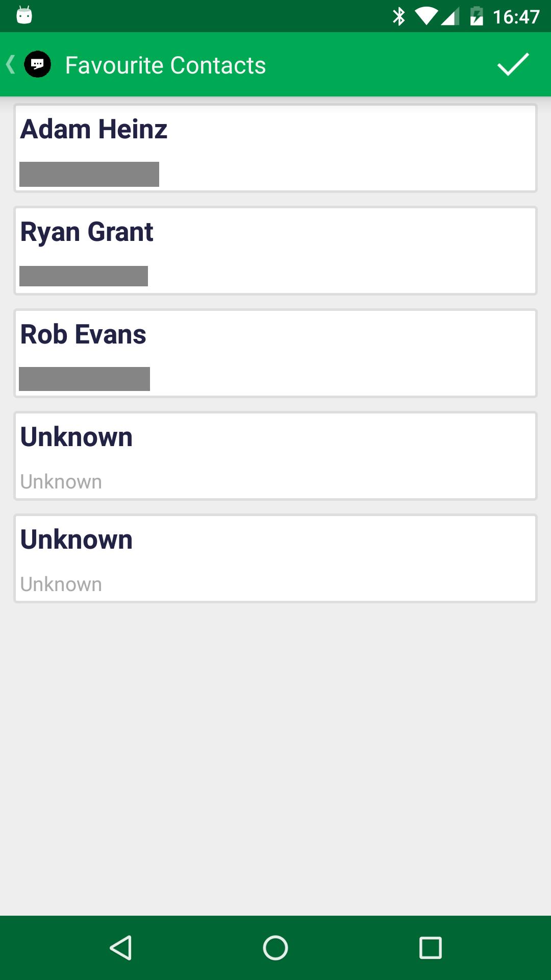Open recent apps with the square button
The width and height of the screenshot is (551, 980).
(x=430, y=948)
